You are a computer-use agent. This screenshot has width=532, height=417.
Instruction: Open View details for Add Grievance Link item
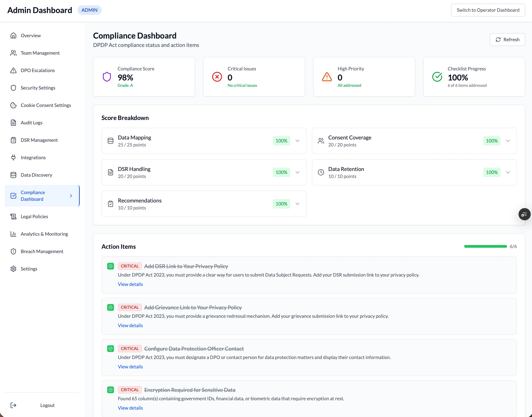130,325
